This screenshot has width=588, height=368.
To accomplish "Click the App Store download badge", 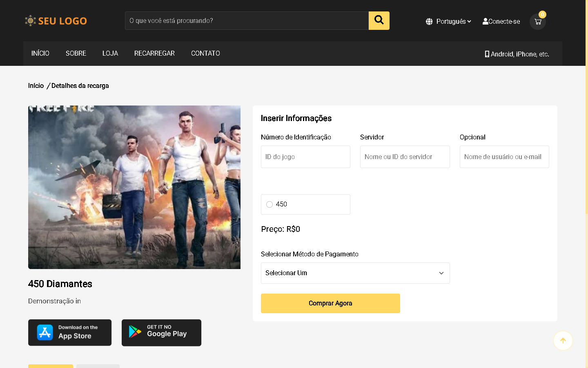I will (x=70, y=332).
